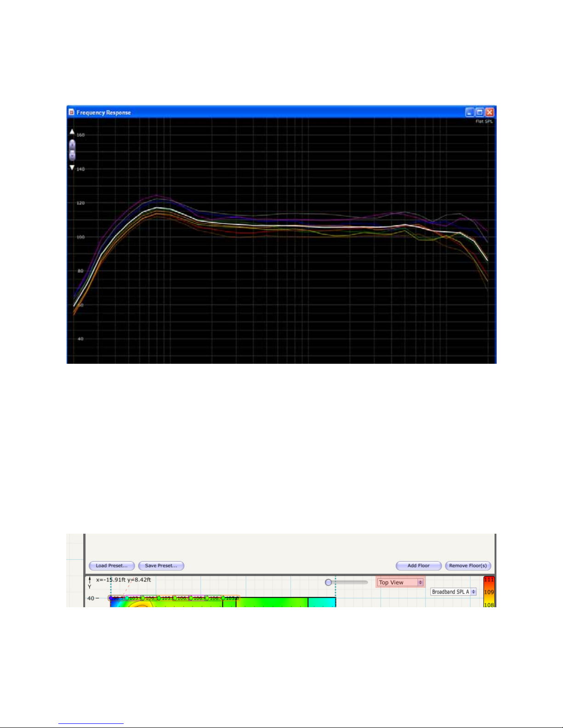Click the x=-15.91ft y=8.42ft coordinate readout
This screenshot has width=563, height=728.
(x=123, y=580)
